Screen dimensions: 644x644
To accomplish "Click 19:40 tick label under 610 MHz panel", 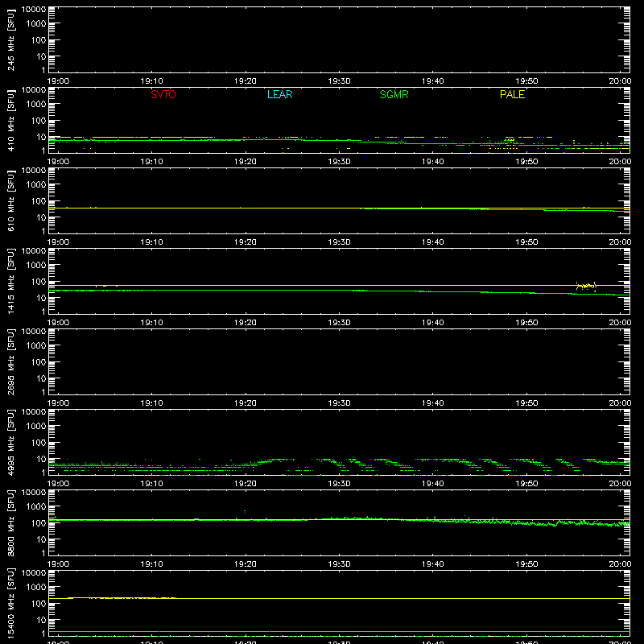I will point(432,242).
